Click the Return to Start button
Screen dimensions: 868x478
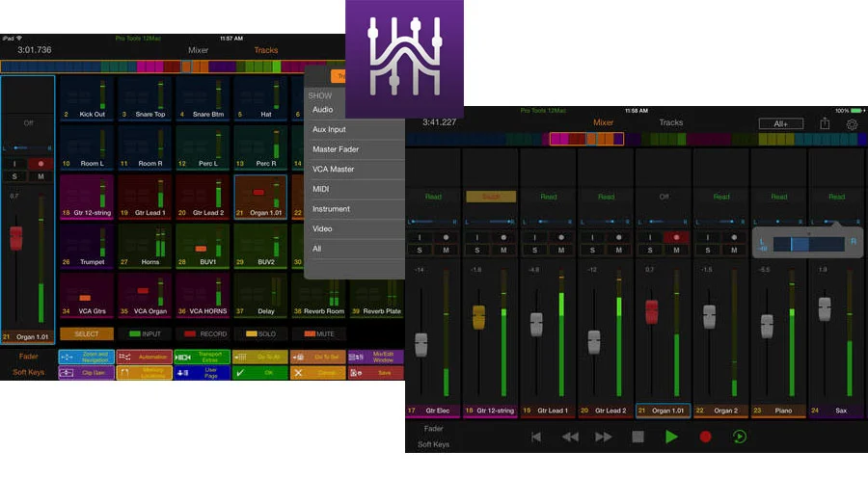click(x=536, y=437)
